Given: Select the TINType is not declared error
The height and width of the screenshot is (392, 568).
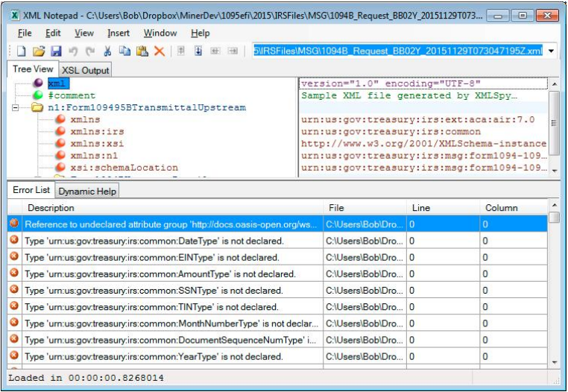Looking at the screenshot, I should click(x=277, y=306).
